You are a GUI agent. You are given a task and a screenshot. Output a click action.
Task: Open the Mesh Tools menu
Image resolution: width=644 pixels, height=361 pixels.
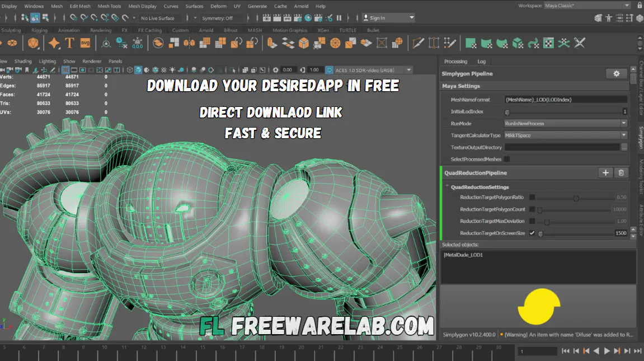click(x=109, y=6)
